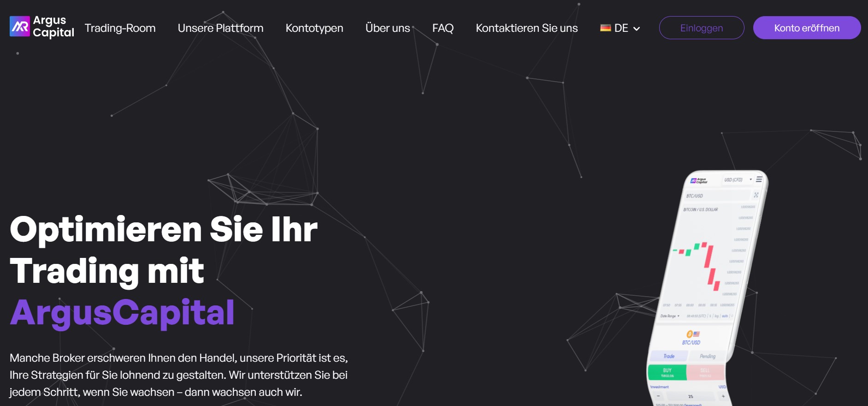Go to Unsere Plattform page
The height and width of the screenshot is (406, 868).
point(220,28)
